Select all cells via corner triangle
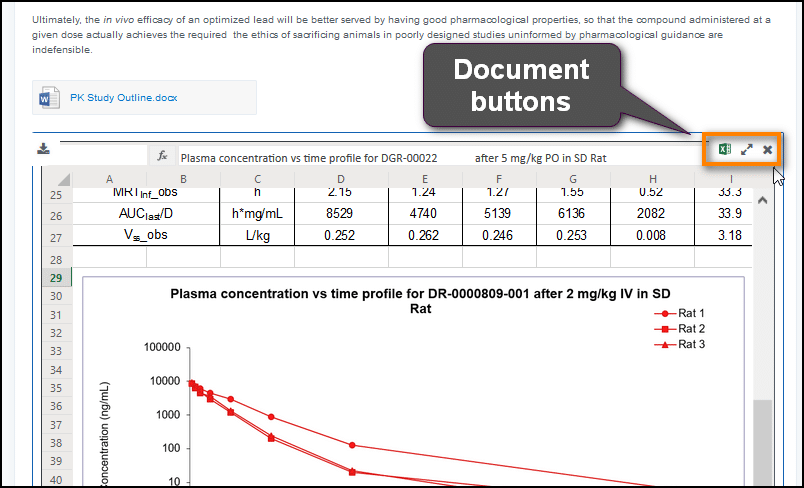804x488 pixels. pyautogui.click(x=64, y=179)
